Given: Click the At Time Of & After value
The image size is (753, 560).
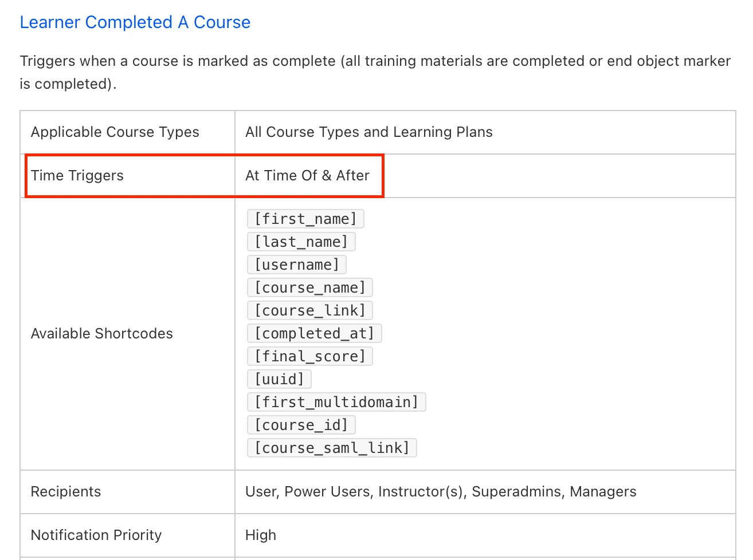Looking at the screenshot, I should pos(307,176).
